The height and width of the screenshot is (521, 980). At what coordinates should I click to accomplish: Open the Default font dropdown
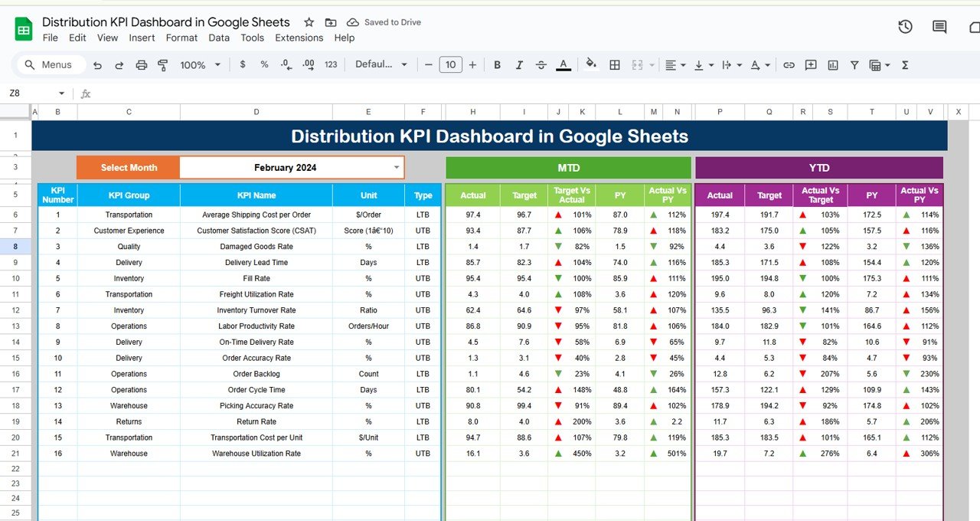[381, 65]
